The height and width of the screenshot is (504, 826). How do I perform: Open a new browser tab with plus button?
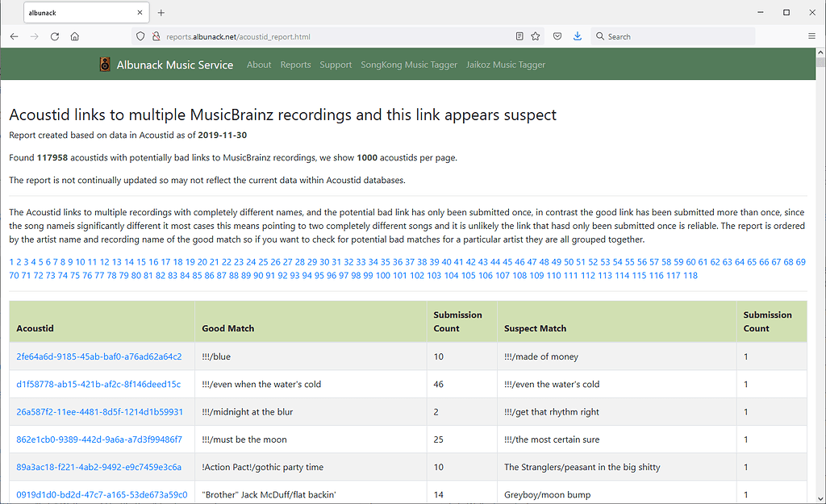pyautogui.click(x=163, y=12)
